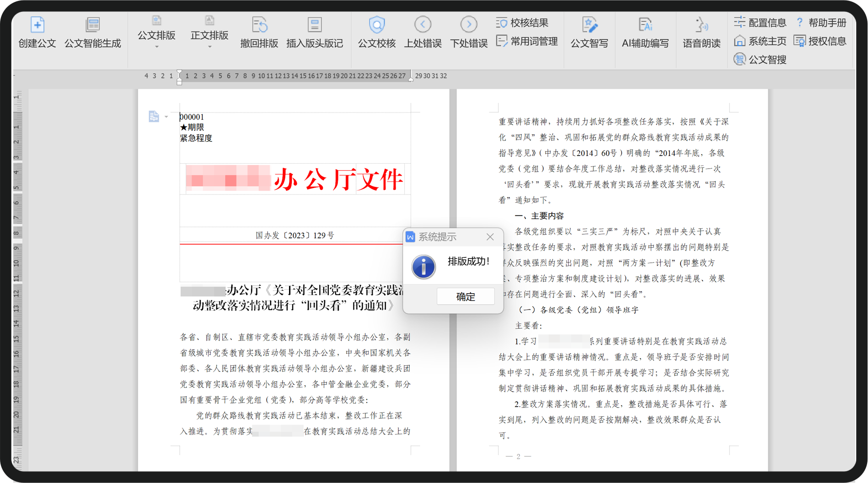
Task: Close the 系统提示 dialog
Action: (490, 237)
